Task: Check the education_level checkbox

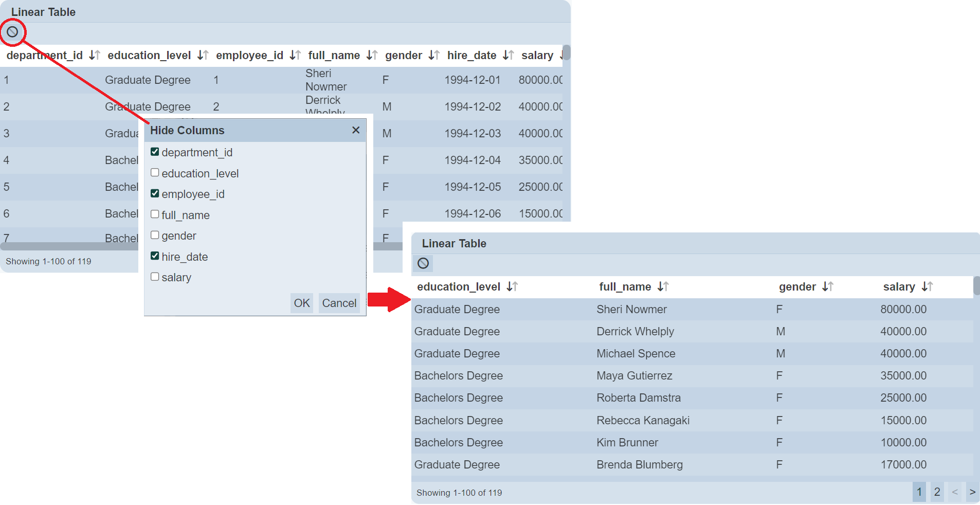Action: tap(155, 173)
